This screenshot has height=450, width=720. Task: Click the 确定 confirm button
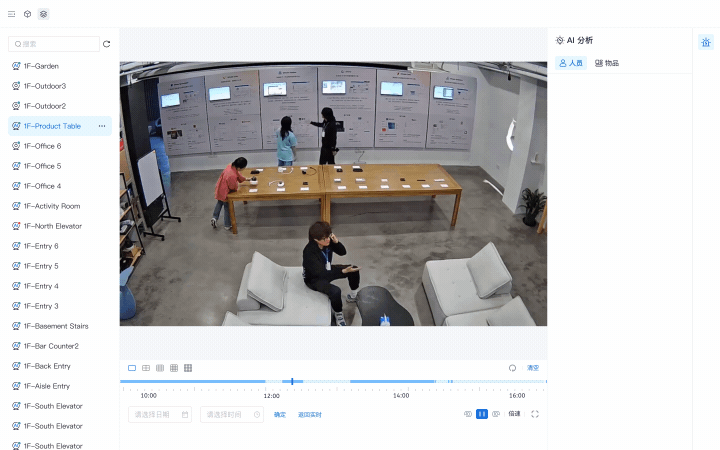click(x=280, y=415)
